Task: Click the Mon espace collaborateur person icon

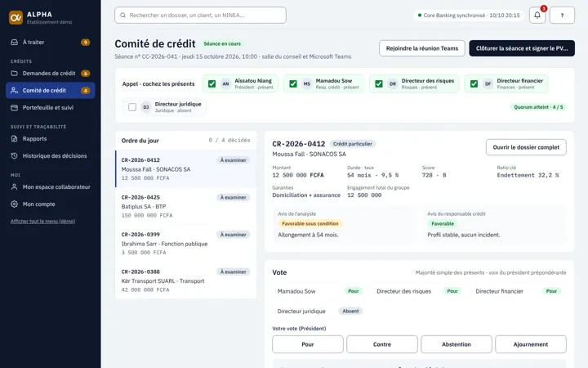Action: pyautogui.click(x=14, y=187)
